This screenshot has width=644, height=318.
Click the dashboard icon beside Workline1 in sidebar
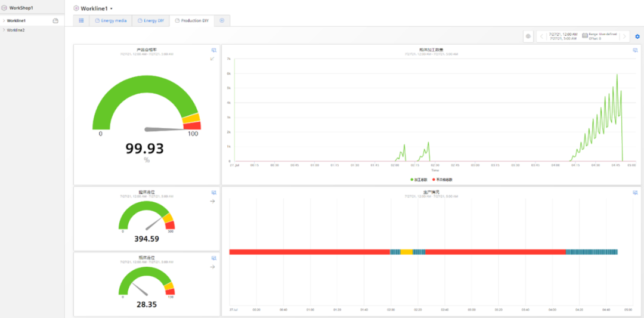coord(55,21)
